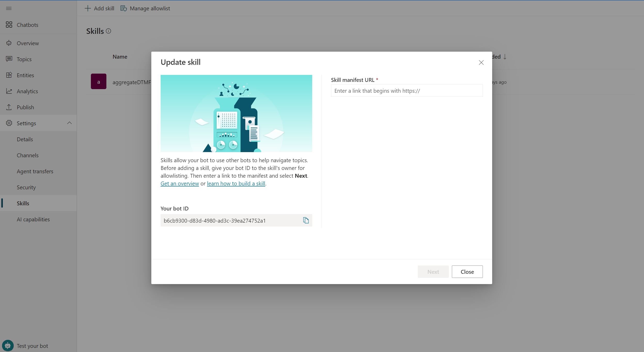Open the 'Get an overview' link
Viewport: 644px width, 352px height.
point(180,183)
